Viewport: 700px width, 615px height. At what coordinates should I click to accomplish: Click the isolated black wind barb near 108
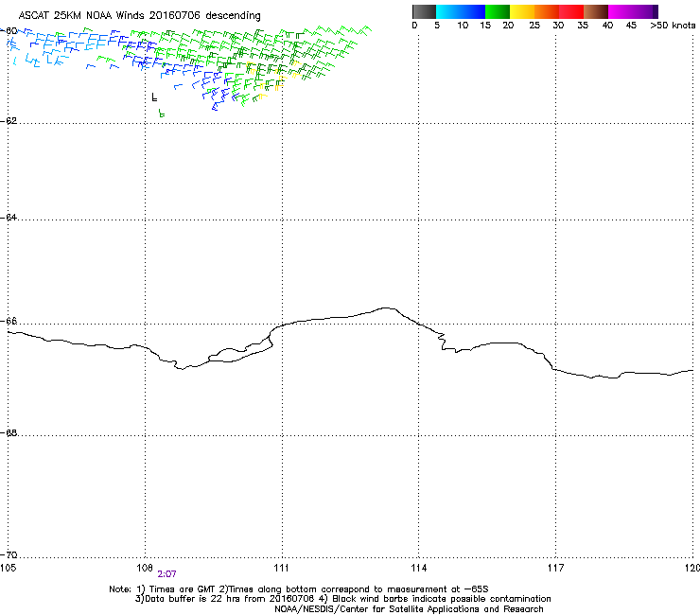154,97
